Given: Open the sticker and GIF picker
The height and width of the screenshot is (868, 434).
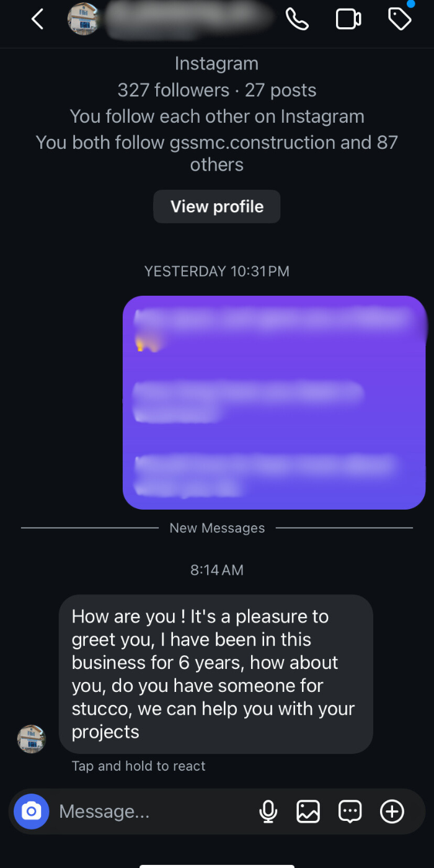Looking at the screenshot, I should (350, 811).
